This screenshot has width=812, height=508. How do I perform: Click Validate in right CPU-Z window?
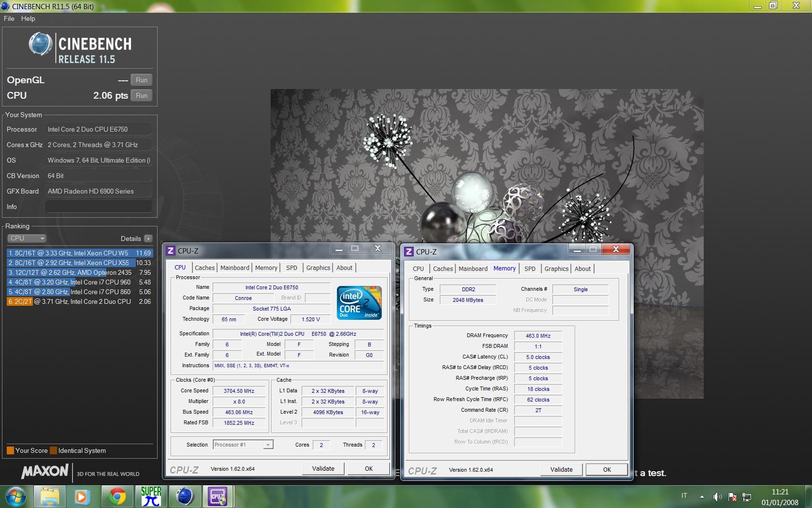click(562, 469)
